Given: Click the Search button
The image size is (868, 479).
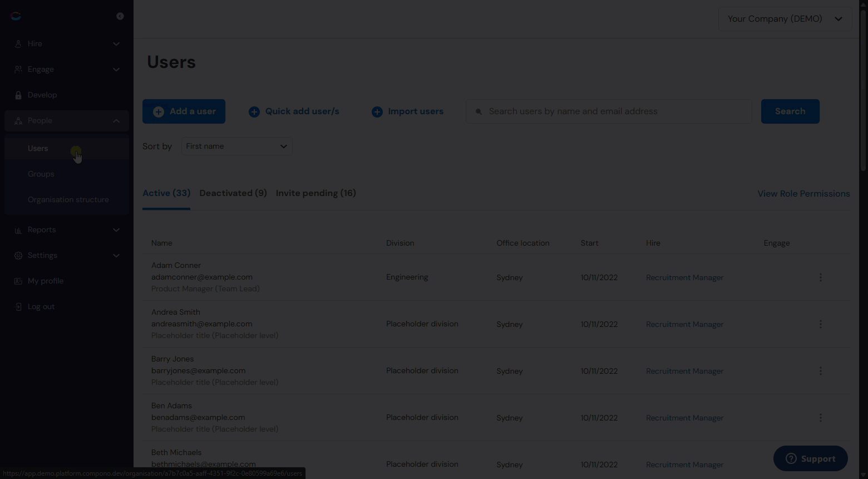Looking at the screenshot, I should 790,111.
